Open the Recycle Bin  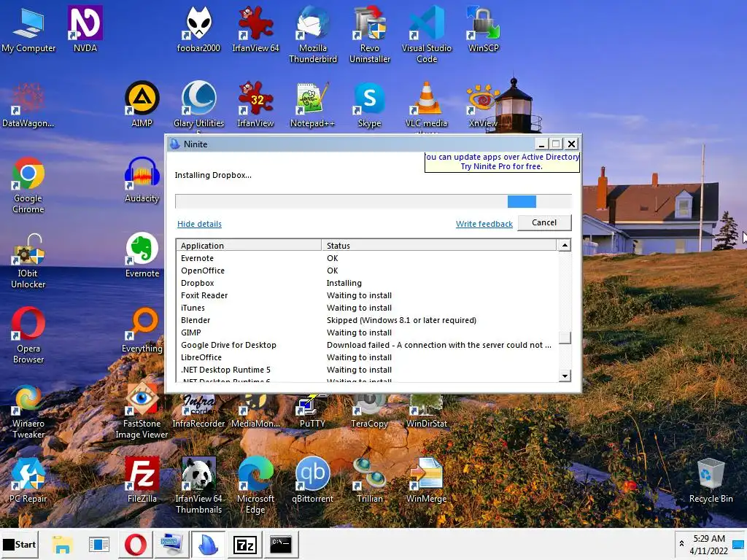[711, 480]
